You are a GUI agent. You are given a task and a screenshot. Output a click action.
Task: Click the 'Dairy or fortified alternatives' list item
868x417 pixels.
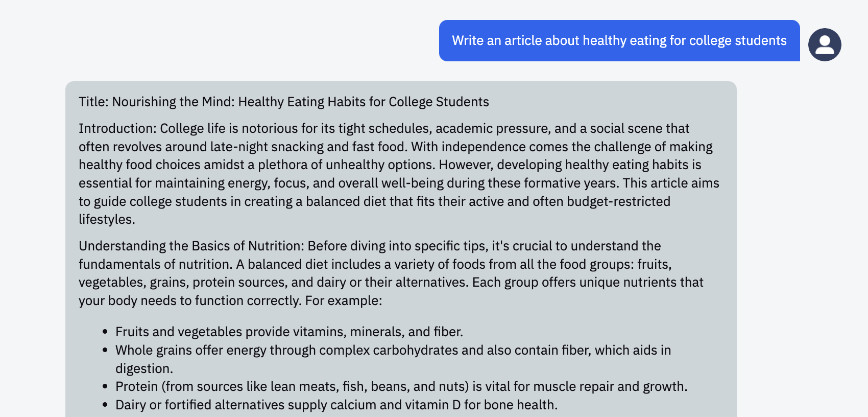pyautogui.click(x=336, y=405)
